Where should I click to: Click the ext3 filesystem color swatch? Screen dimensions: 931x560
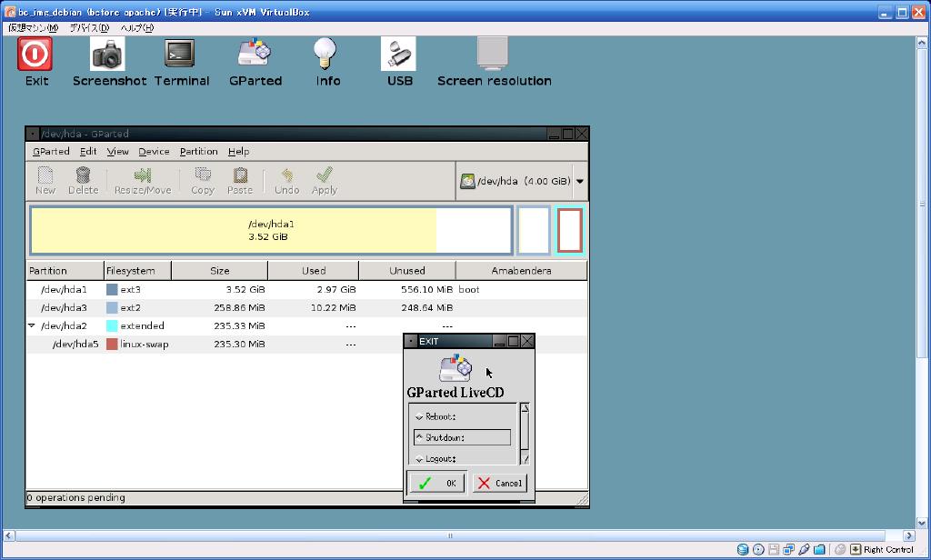tap(112, 289)
